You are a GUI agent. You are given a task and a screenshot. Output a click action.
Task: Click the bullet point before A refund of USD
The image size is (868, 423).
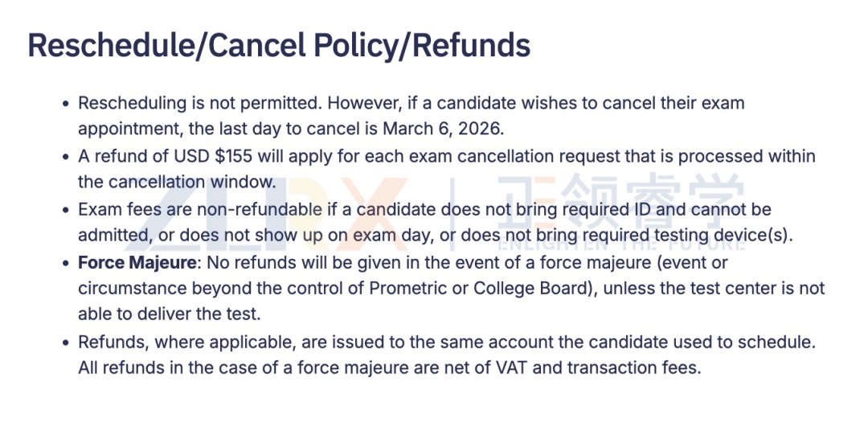coord(67,157)
